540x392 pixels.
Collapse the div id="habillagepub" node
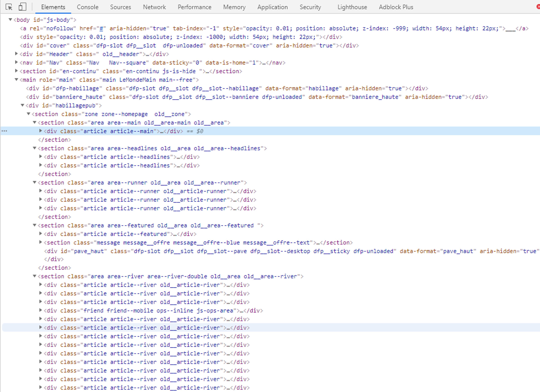[22, 105]
